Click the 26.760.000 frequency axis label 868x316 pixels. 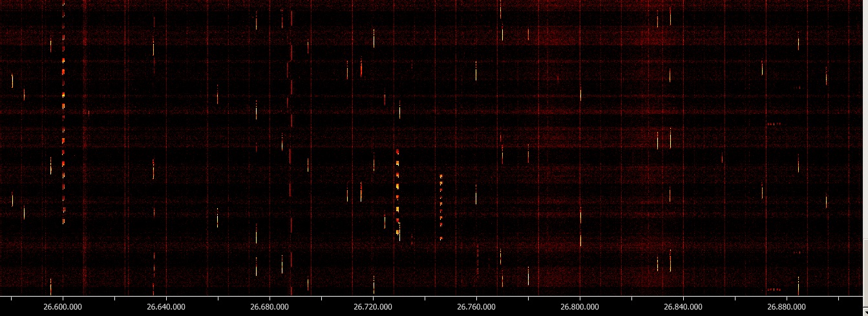click(476, 307)
